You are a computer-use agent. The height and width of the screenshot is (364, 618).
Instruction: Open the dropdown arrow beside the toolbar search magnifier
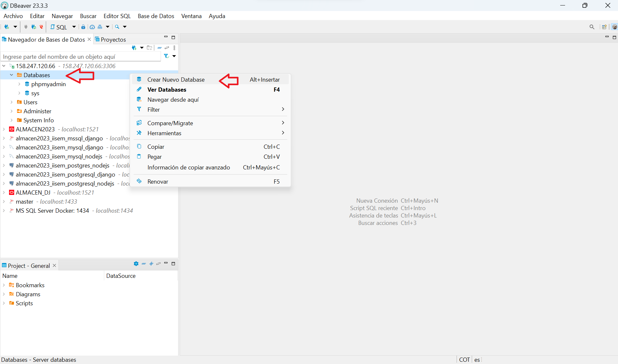pyautogui.click(x=125, y=27)
